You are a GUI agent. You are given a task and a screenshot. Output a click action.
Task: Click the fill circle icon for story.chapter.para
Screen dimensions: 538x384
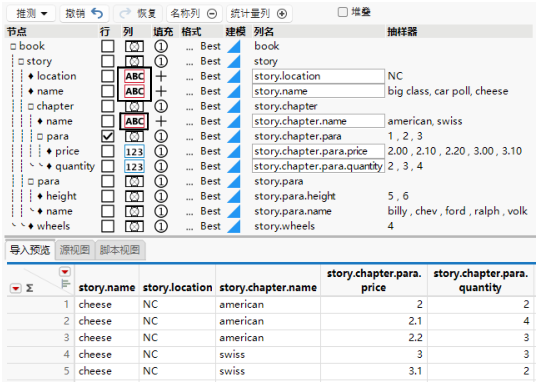point(161,137)
